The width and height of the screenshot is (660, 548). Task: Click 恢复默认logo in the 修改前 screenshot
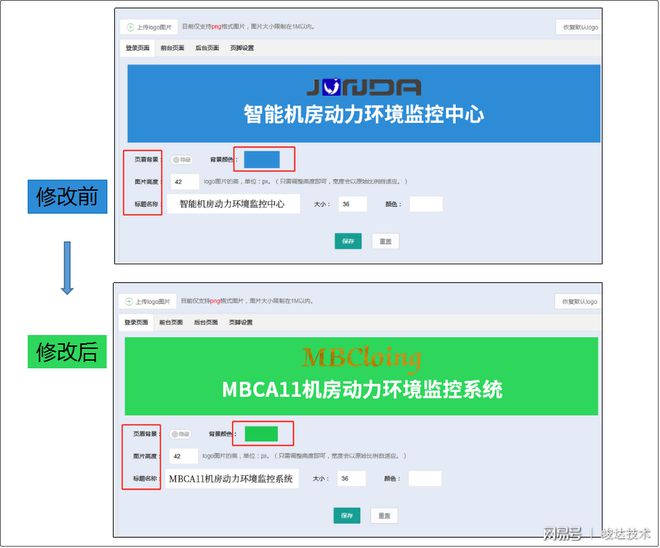(x=580, y=27)
